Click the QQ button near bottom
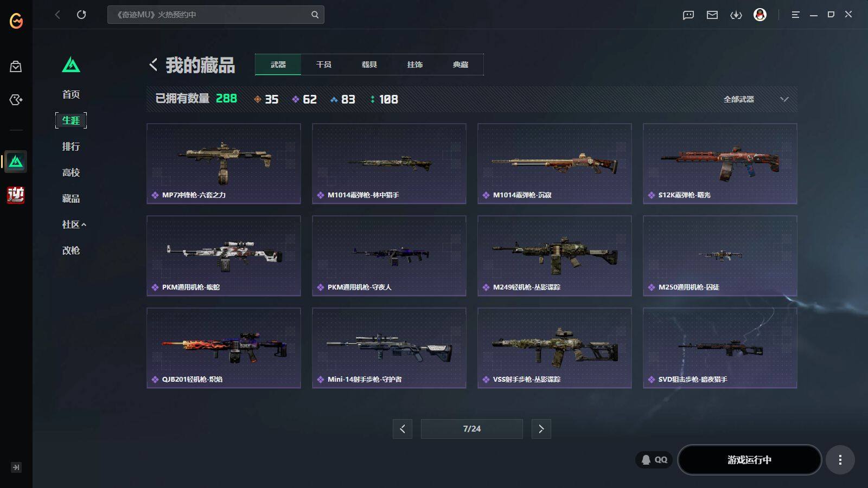Image resolution: width=868 pixels, height=488 pixels. point(654,460)
